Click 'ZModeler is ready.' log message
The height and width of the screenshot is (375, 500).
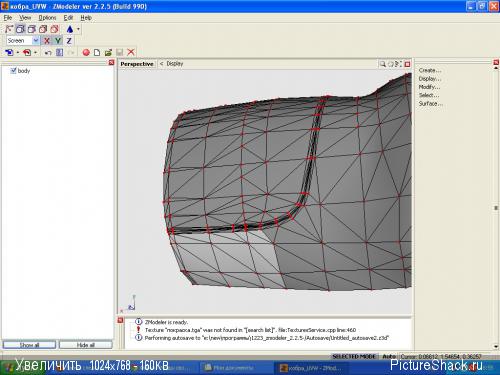[166, 322]
